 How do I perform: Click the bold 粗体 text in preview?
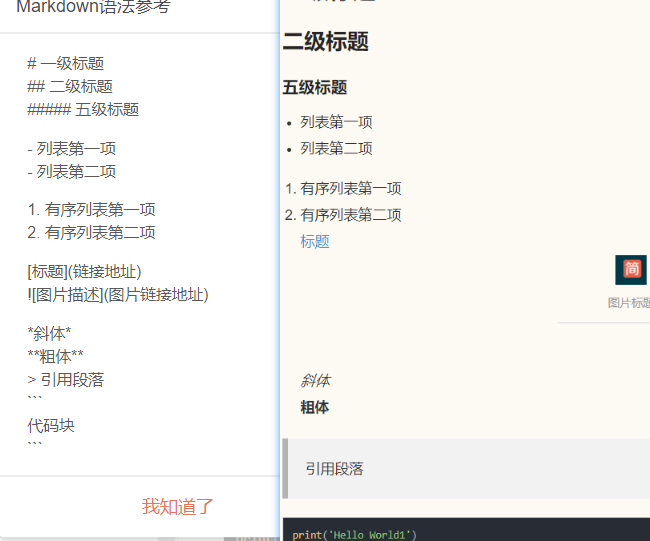(315, 407)
